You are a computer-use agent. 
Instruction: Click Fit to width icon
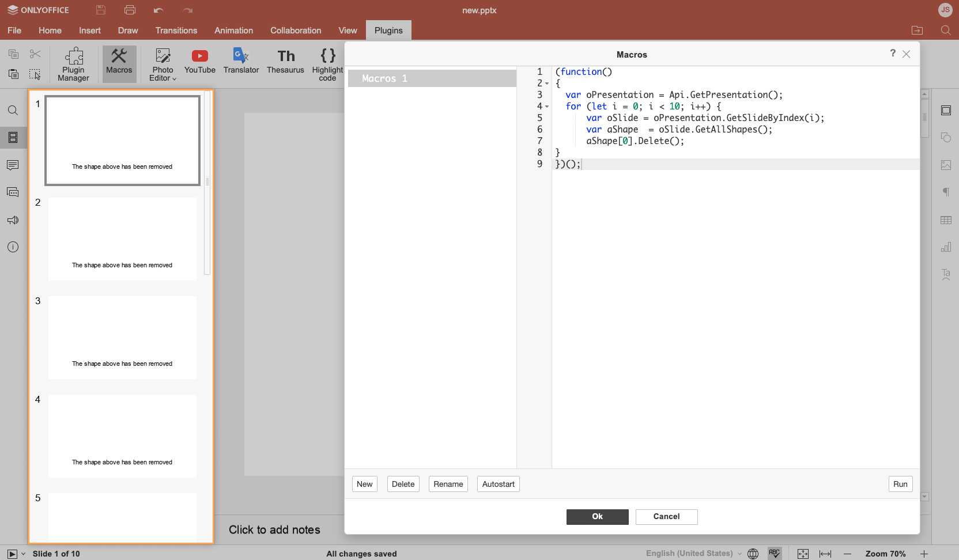pos(825,554)
